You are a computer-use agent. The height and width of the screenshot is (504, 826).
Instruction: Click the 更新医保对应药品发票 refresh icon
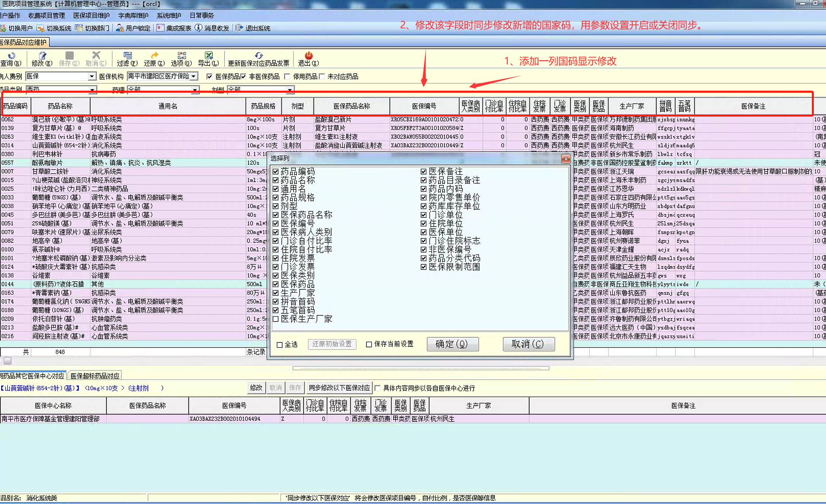tap(258, 56)
